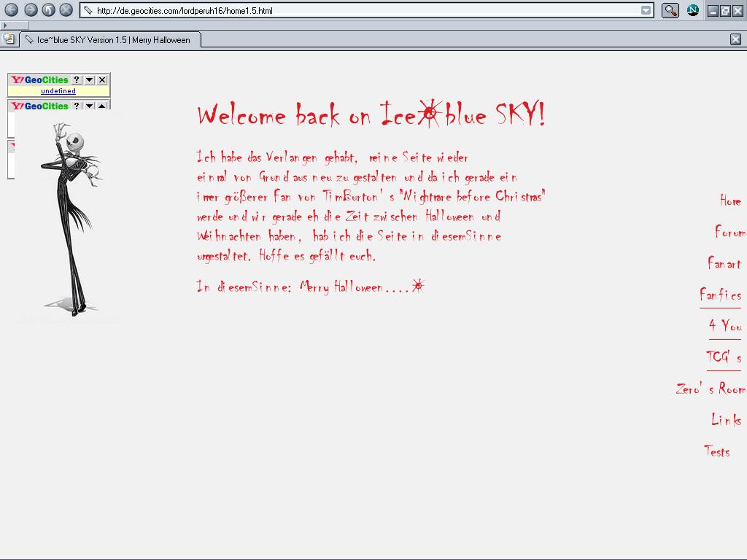This screenshot has width=747, height=560.
Task: Minimize the browser window
Action: click(x=713, y=10)
